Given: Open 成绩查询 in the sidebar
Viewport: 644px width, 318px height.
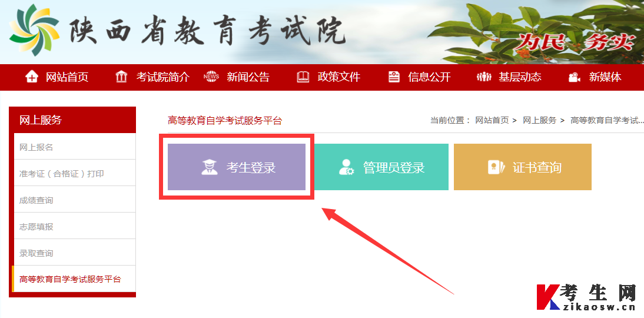Looking at the screenshot, I should (75, 200).
